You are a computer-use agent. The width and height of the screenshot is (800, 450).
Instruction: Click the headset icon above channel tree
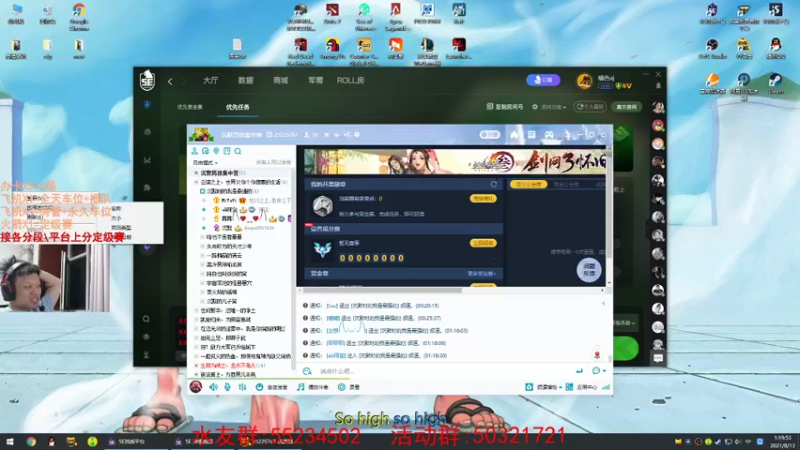point(205,151)
